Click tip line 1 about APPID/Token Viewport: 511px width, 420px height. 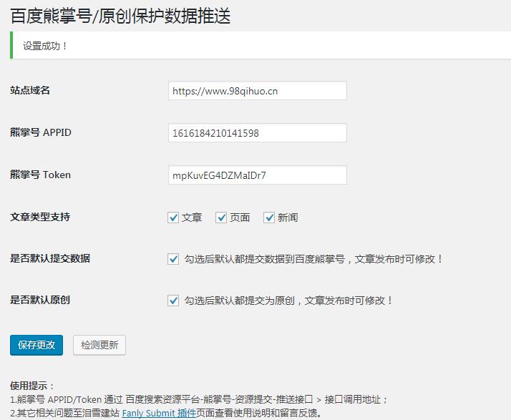tap(199, 399)
